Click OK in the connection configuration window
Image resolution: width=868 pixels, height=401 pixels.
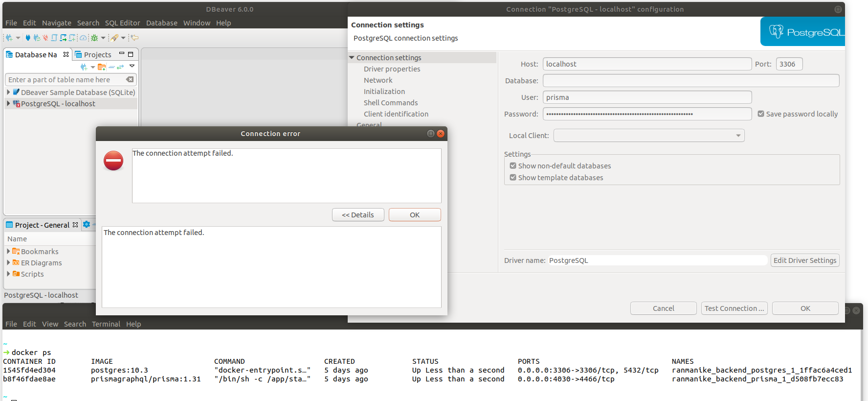(805, 308)
